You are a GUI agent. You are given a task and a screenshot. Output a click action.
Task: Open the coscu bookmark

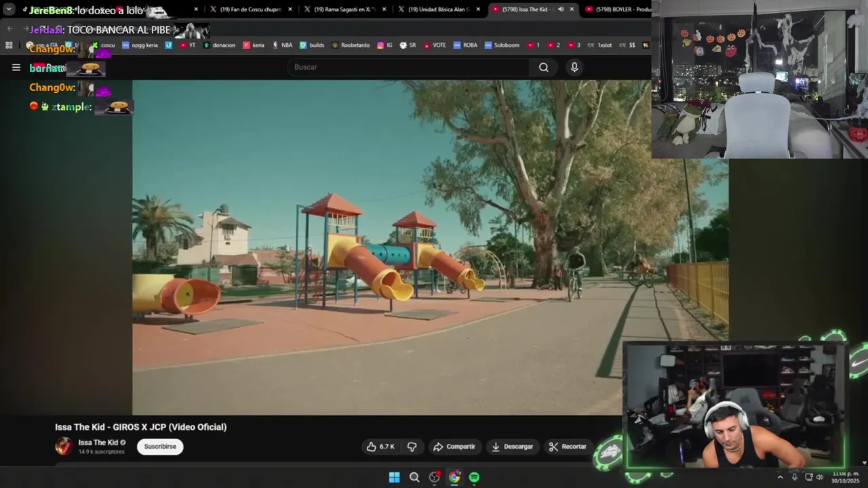103,45
